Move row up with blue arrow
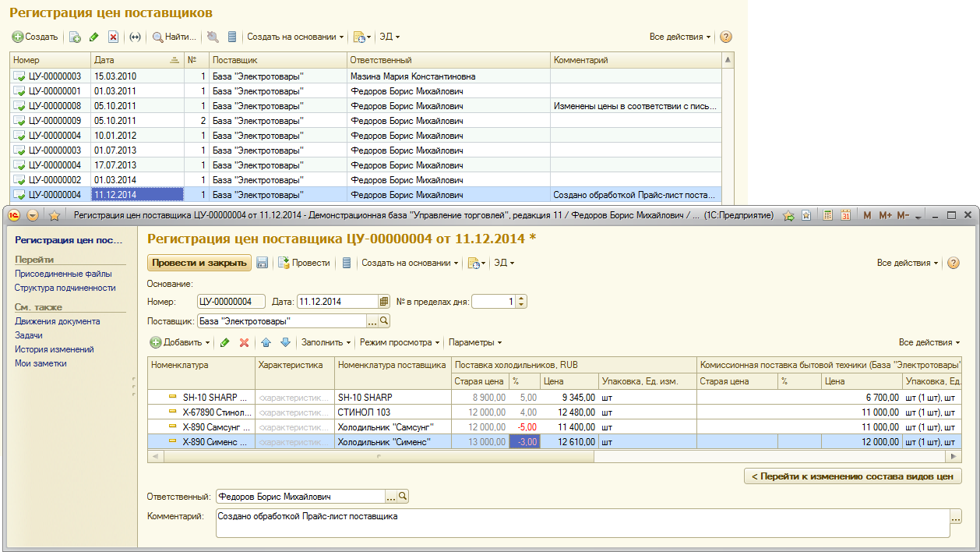The image size is (980, 552). tap(266, 342)
